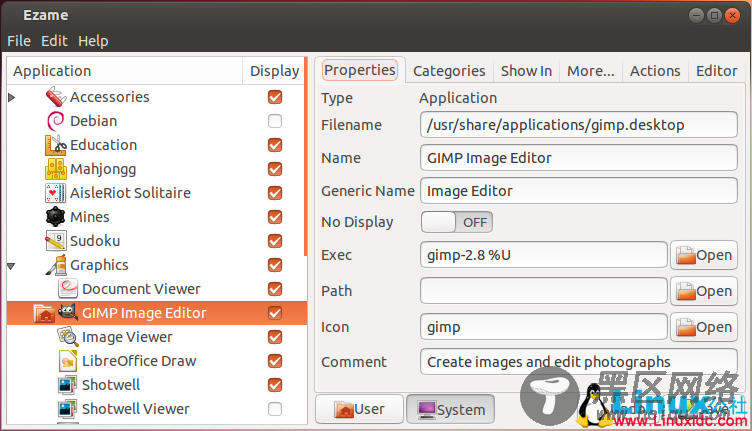Screen dimensions: 752x431
Task: Click the Name field with GIMP Image Editor
Action: 579,158
